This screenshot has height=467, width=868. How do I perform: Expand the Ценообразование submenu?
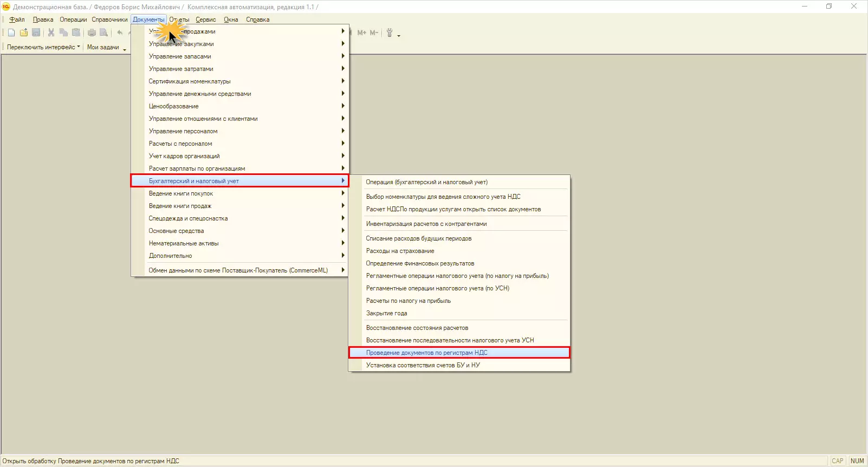(240, 106)
